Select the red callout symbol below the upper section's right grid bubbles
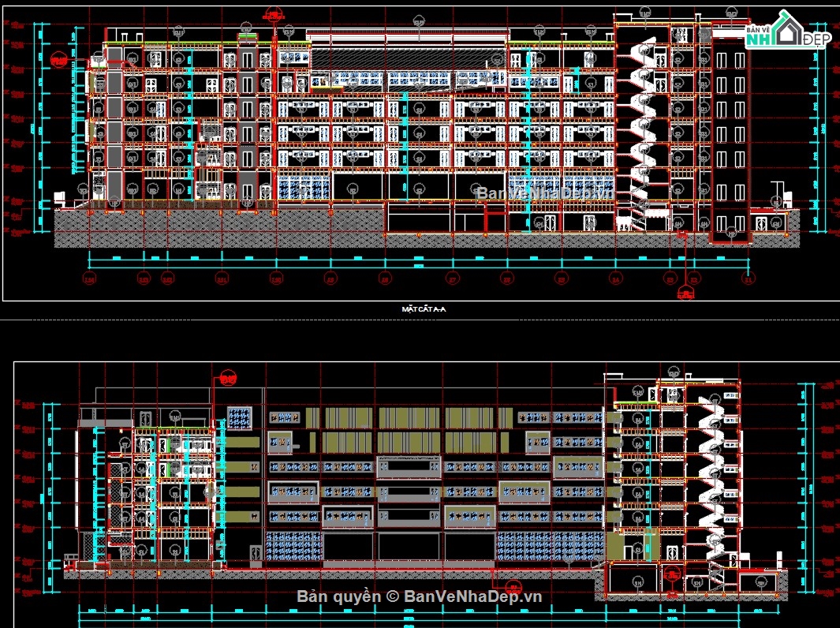Screen dimensions: 840x628 coord(685,293)
